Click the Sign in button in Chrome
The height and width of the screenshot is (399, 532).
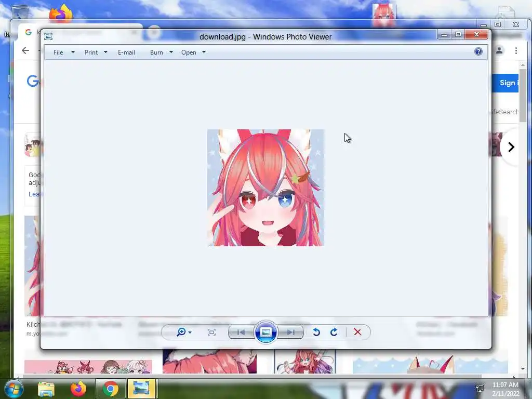click(505, 83)
